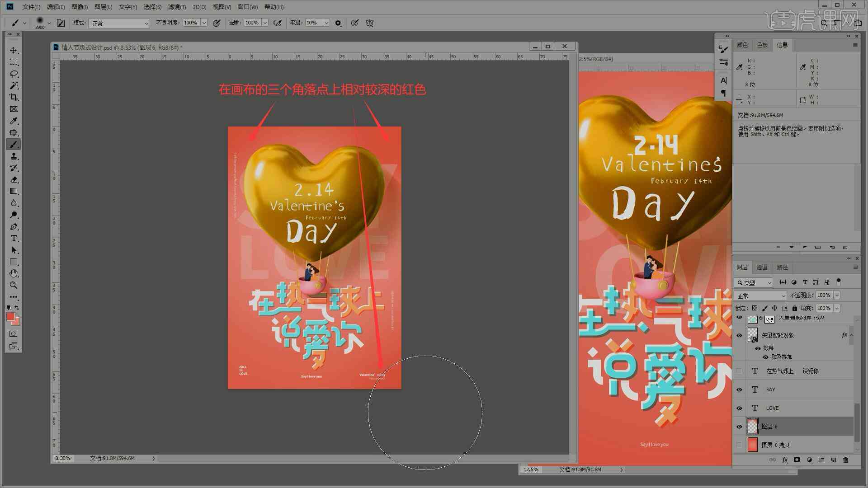Select the Eyedropper tool
The width and height of the screenshot is (868, 488).
[14, 121]
